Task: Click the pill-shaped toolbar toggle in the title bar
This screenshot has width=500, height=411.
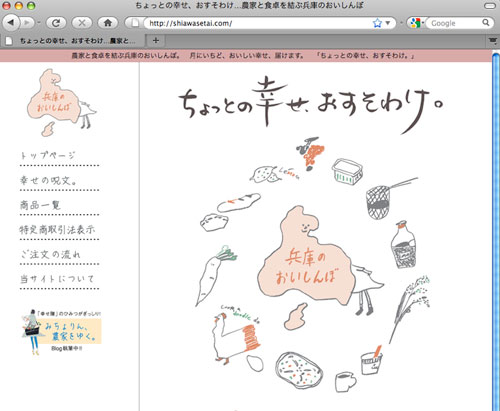Action: (x=489, y=6)
